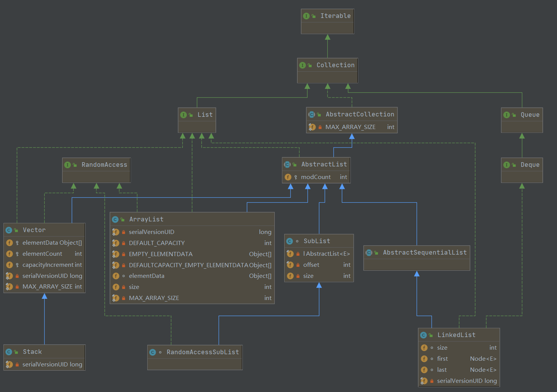Select the List interface node title
This screenshot has width=557, height=392.
pyautogui.click(x=205, y=115)
